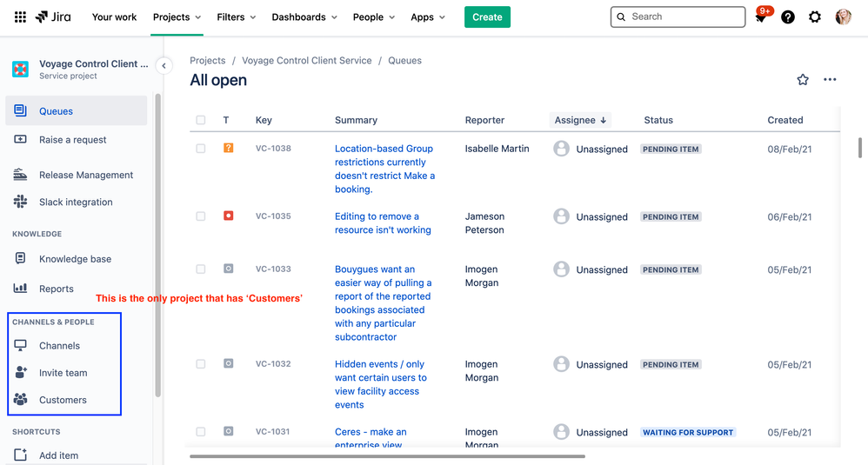This screenshot has width=868, height=465.
Task: Click the WAITING FOR SUPPORT status badge
Action: pos(688,432)
